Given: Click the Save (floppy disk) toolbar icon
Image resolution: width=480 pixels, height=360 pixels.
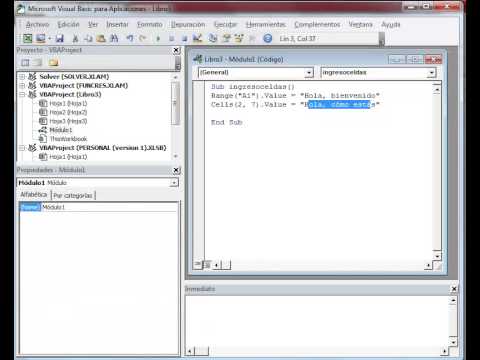Looking at the screenshot, I should tap(60, 39).
